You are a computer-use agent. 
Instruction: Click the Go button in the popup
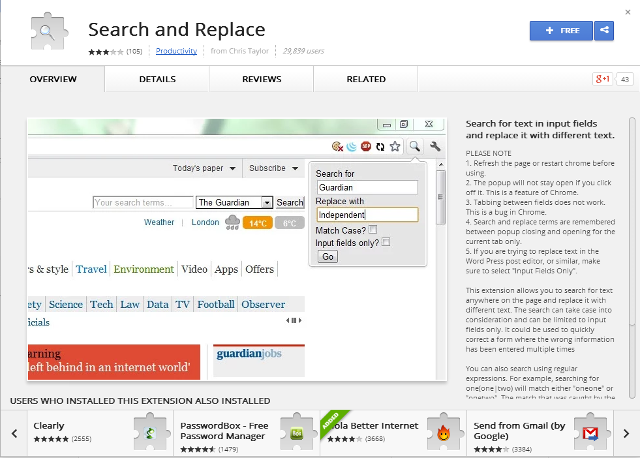(x=328, y=256)
